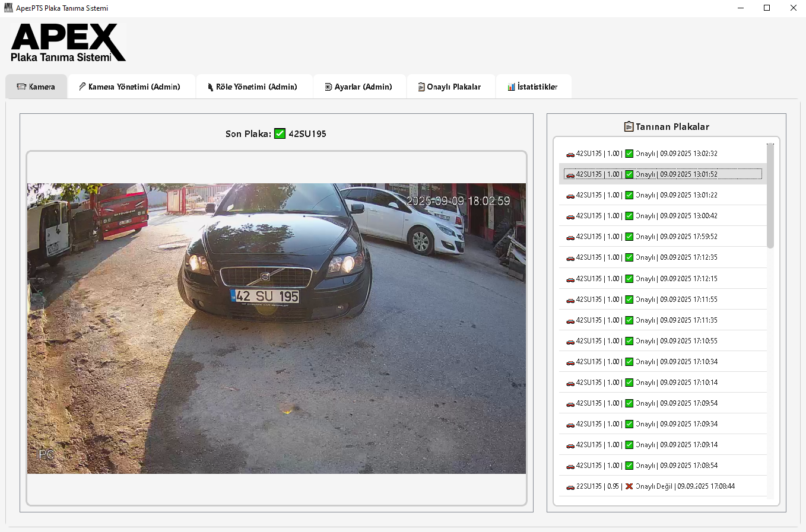Open the Onaylı Plakalar tab
The width and height of the screenshot is (806, 532).
pos(450,87)
